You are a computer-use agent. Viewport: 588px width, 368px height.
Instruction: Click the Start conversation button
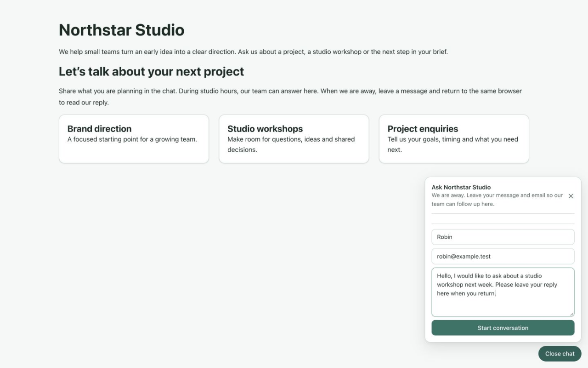click(x=503, y=328)
